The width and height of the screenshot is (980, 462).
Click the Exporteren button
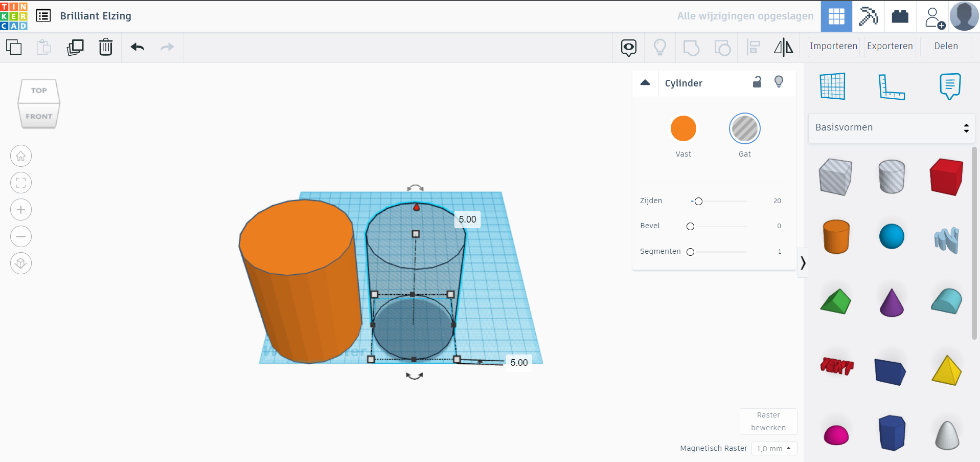click(x=890, y=47)
